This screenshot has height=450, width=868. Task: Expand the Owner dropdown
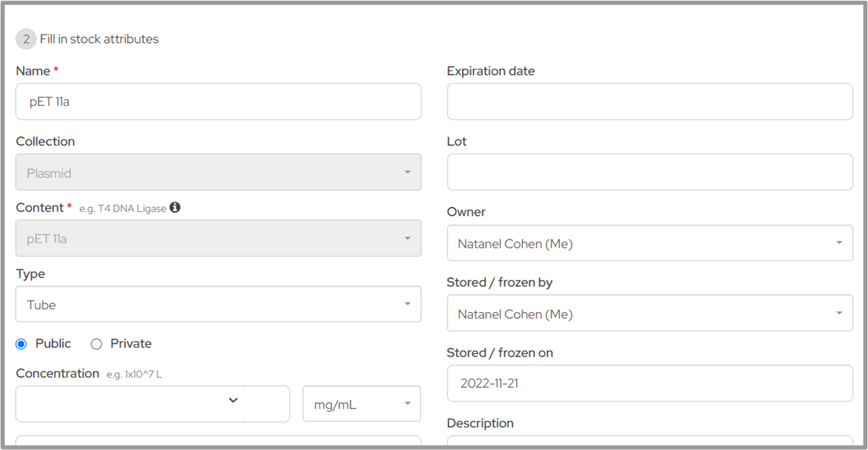(649, 243)
